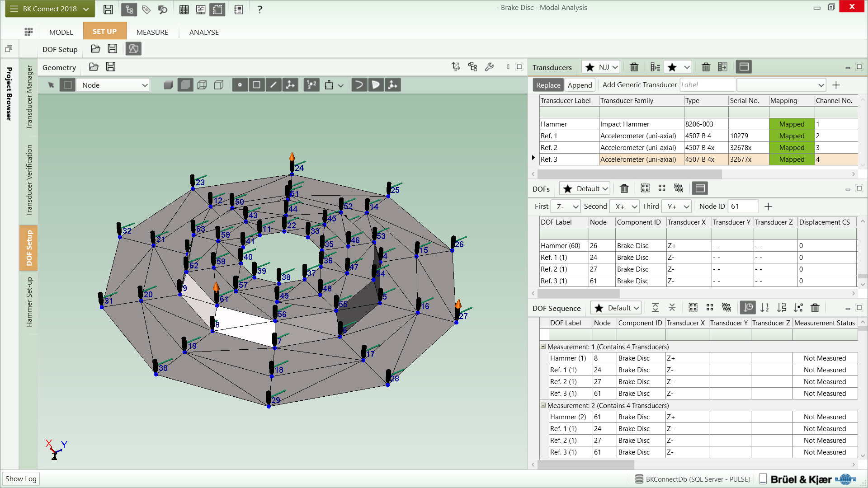Toggle Append mode for transducers

tap(580, 85)
